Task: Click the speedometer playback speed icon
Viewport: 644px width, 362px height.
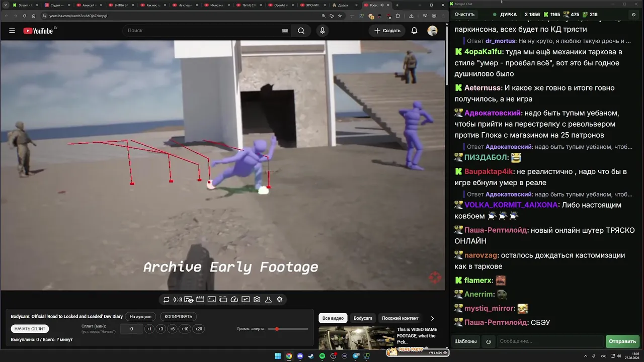Action: click(234, 300)
